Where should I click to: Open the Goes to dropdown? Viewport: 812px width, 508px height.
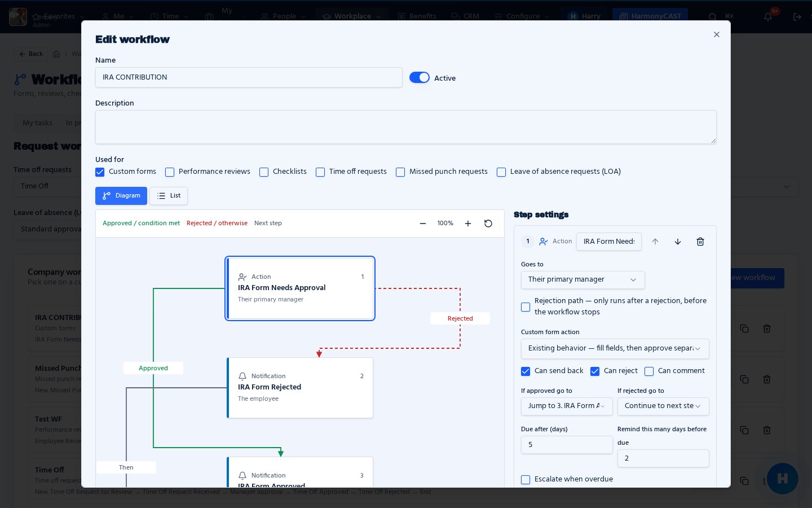(582, 280)
